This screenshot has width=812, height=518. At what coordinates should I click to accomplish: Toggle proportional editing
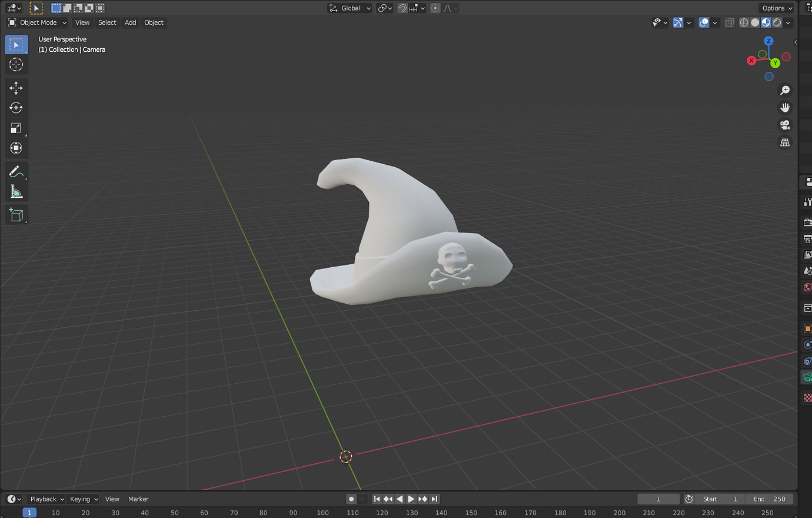(435, 8)
